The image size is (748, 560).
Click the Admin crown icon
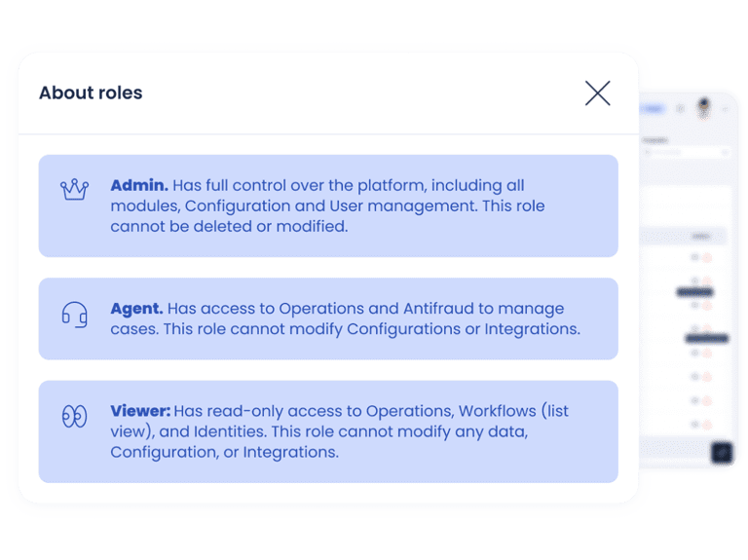coord(74,189)
